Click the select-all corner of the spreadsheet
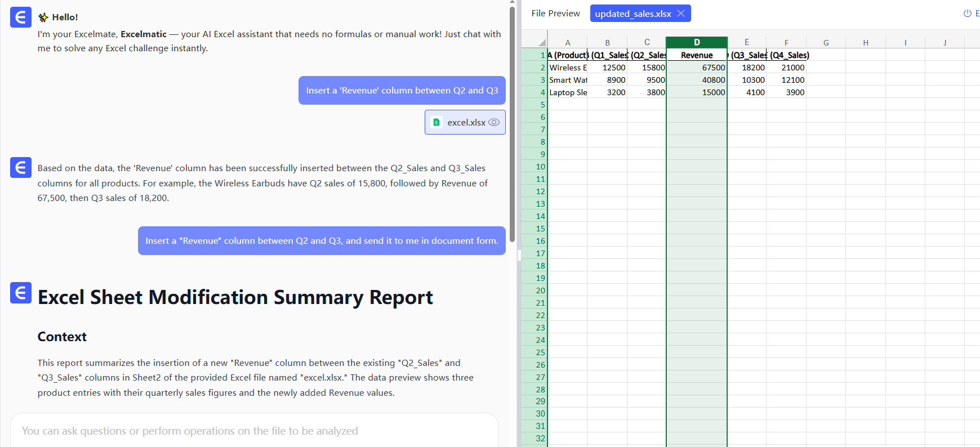 tap(541, 43)
